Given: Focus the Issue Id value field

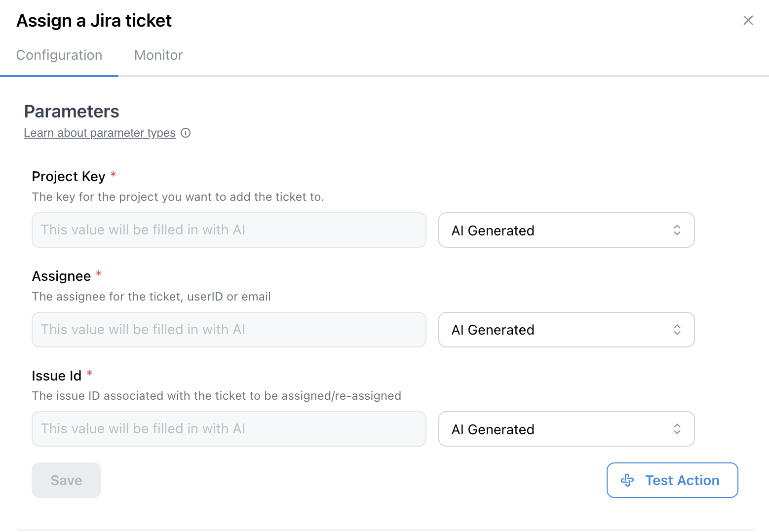Looking at the screenshot, I should click(x=229, y=429).
